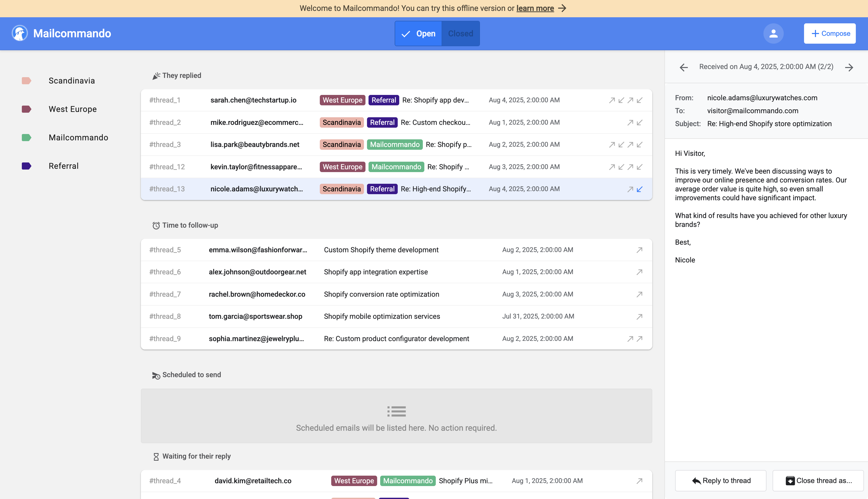Click outgoing arrow icon on thread_8

pos(639,317)
